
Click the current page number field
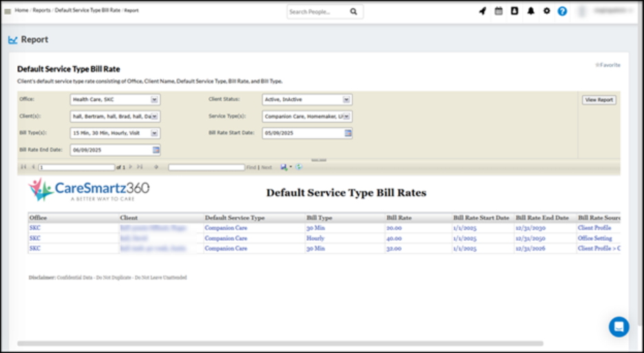click(x=76, y=167)
